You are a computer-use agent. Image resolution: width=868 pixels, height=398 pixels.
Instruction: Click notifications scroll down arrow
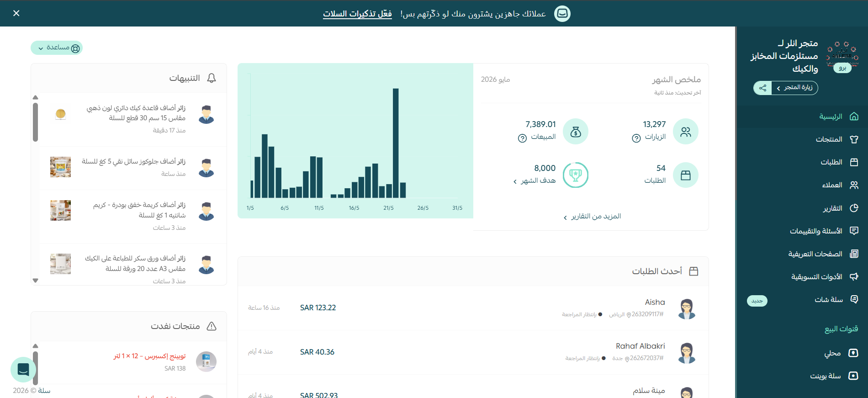(x=35, y=281)
